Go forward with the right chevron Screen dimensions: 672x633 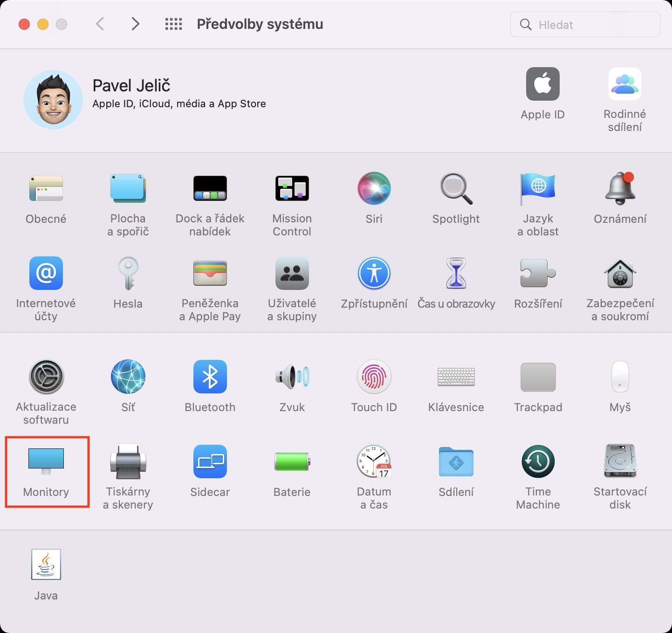135,24
